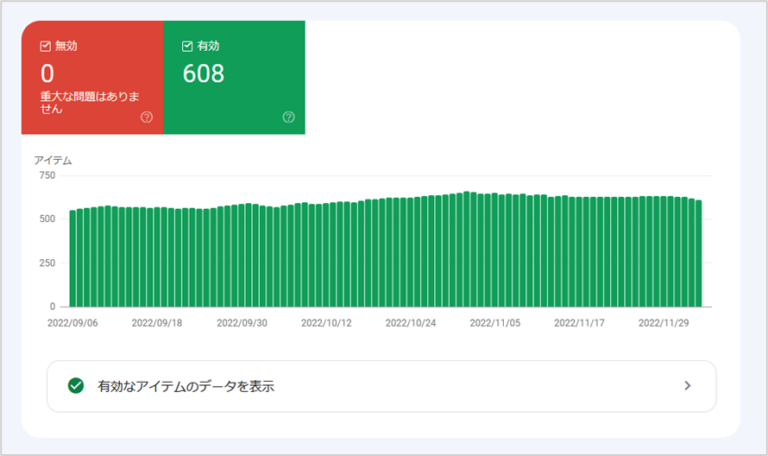Click the green checkmark circle icon beside 有効なアイテム

[75, 386]
